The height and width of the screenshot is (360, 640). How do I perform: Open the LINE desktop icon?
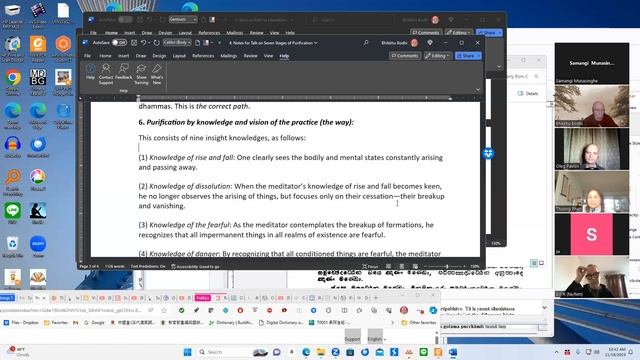click(x=13, y=213)
